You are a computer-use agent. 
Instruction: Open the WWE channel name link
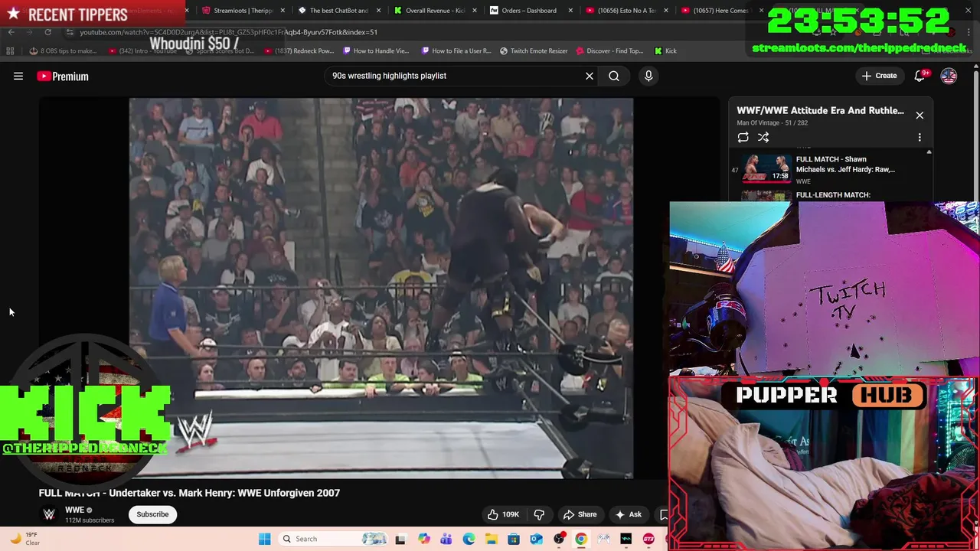tap(74, 510)
